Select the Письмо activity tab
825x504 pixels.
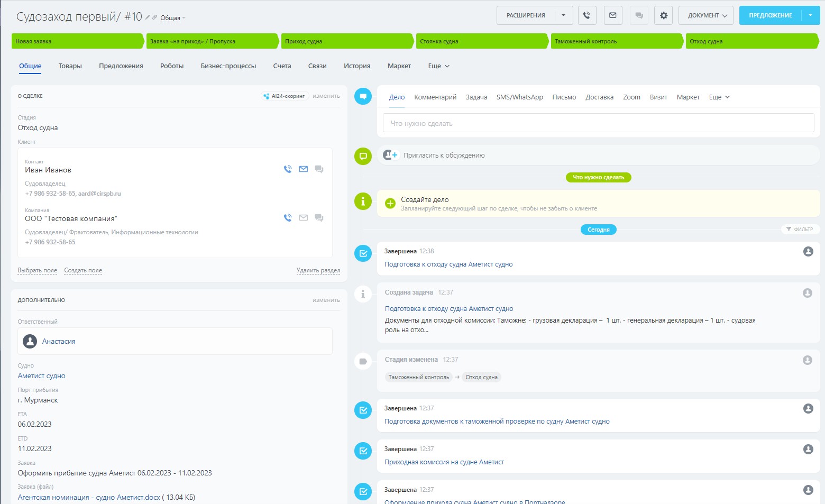pyautogui.click(x=564, y=97)
